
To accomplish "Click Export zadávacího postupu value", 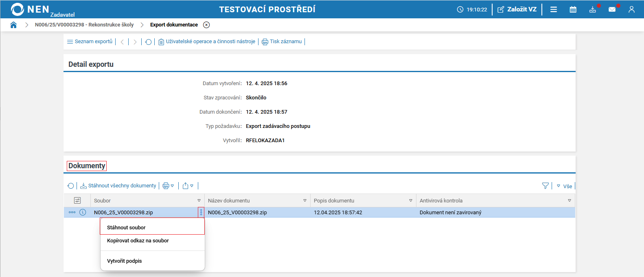I will pos(278,126).
